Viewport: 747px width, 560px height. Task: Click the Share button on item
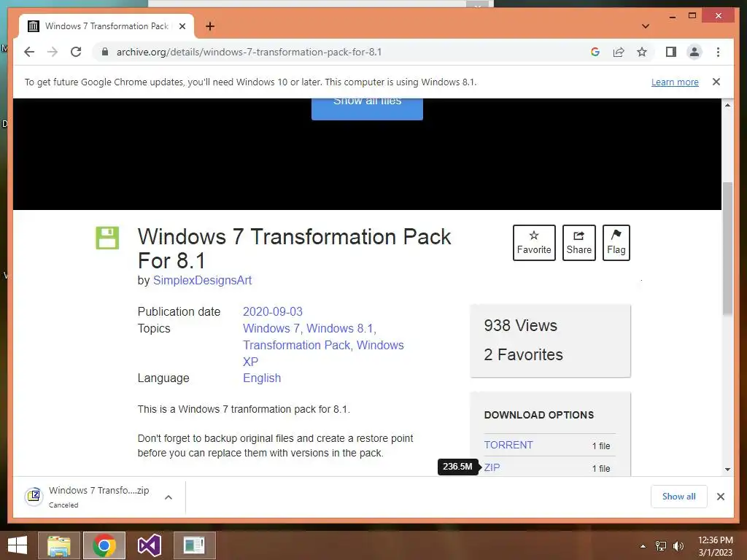(578, 243)
